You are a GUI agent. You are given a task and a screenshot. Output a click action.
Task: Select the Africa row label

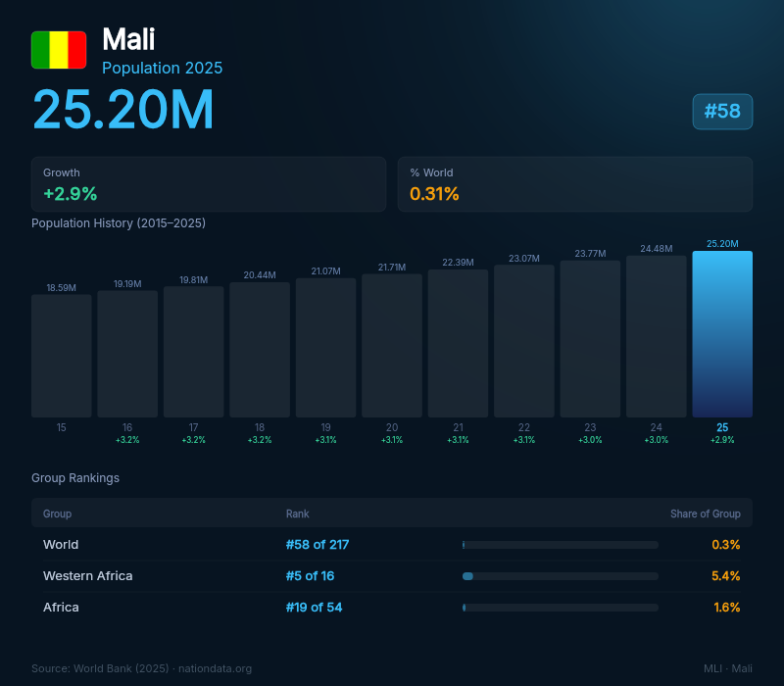click(x=61, y=608)
